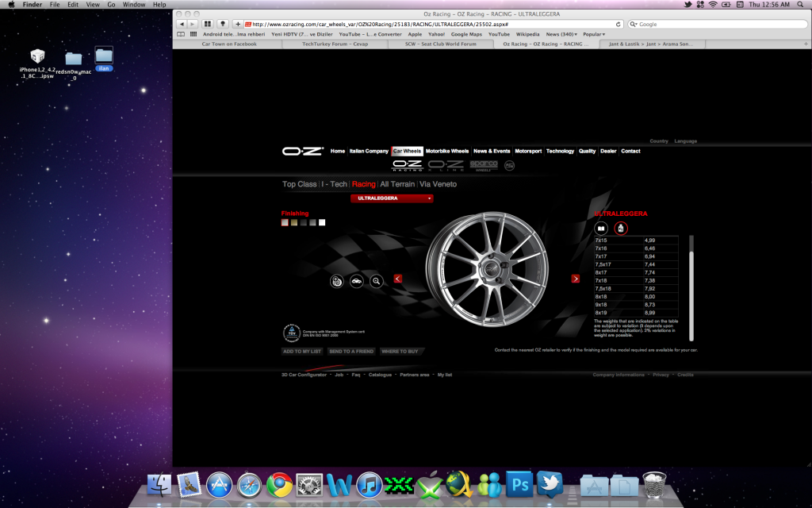Open Photoshop from the Dock
This screenshot has width=812, height=508.
click(519, 485)
